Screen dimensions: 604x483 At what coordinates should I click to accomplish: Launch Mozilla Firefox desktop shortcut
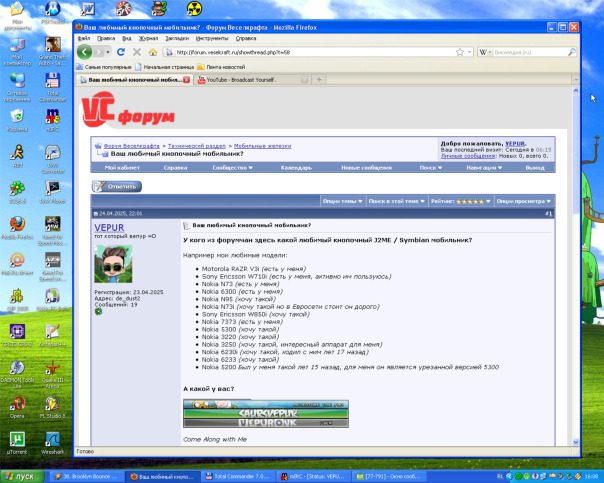pos(17,228)
